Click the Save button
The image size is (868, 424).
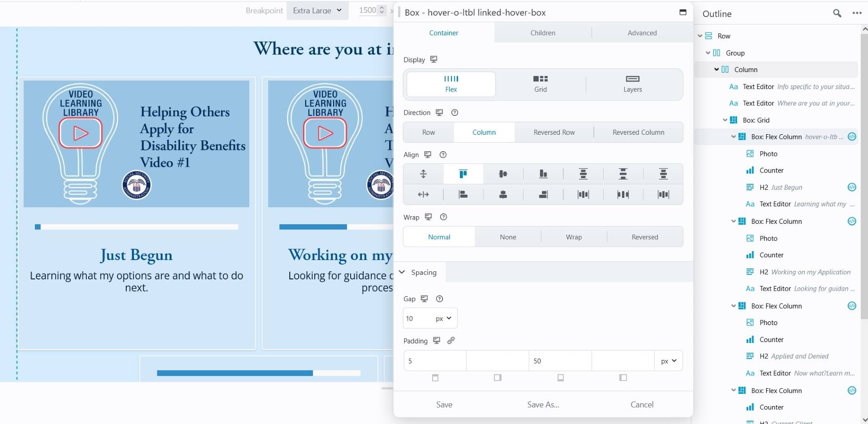(x=444, y=405)
